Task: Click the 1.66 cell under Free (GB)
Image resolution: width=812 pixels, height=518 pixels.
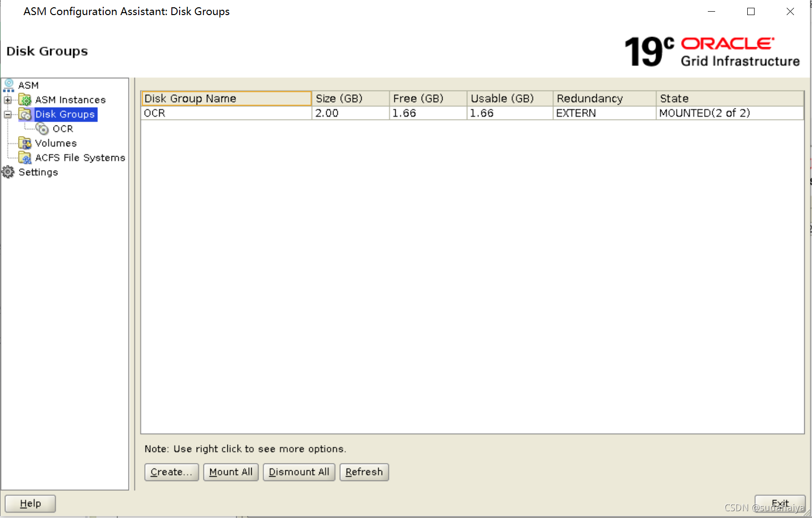Action: (428, 113)
